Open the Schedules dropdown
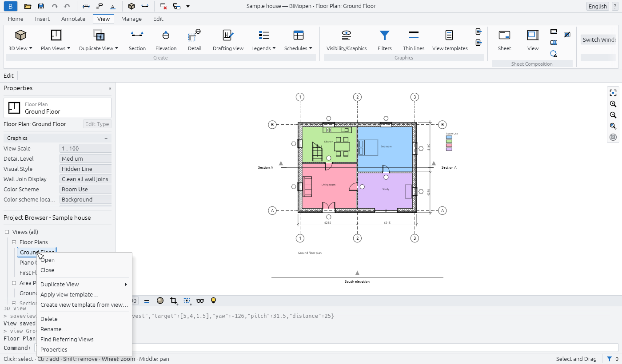This screenshot has height=364, width=622. pyautogui.click(x=298, y=48)
